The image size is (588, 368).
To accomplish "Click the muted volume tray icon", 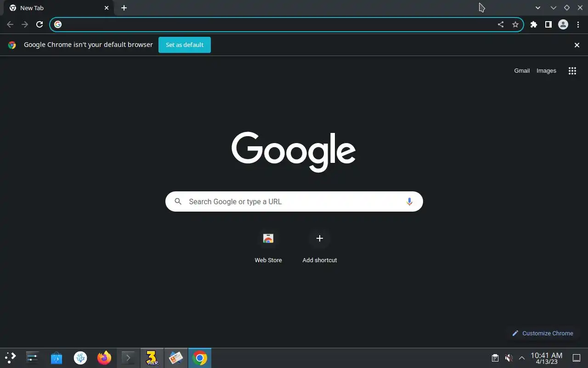I will point(509,358).
